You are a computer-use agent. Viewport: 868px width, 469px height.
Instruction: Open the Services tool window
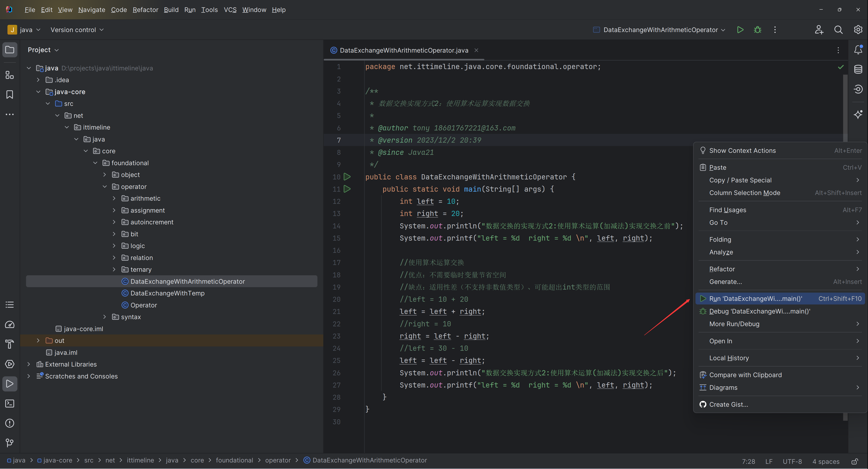(x=10, y=364)
